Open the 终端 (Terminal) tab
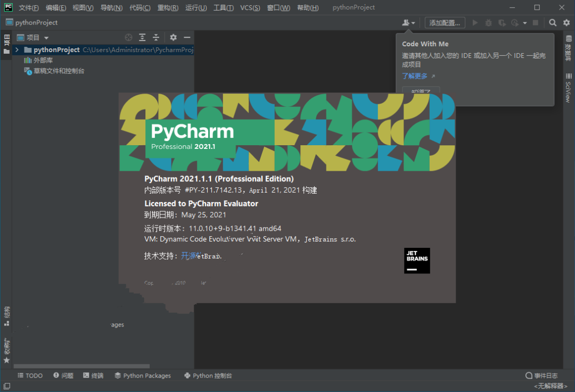 pyautogui.click(x=93, y=376)
